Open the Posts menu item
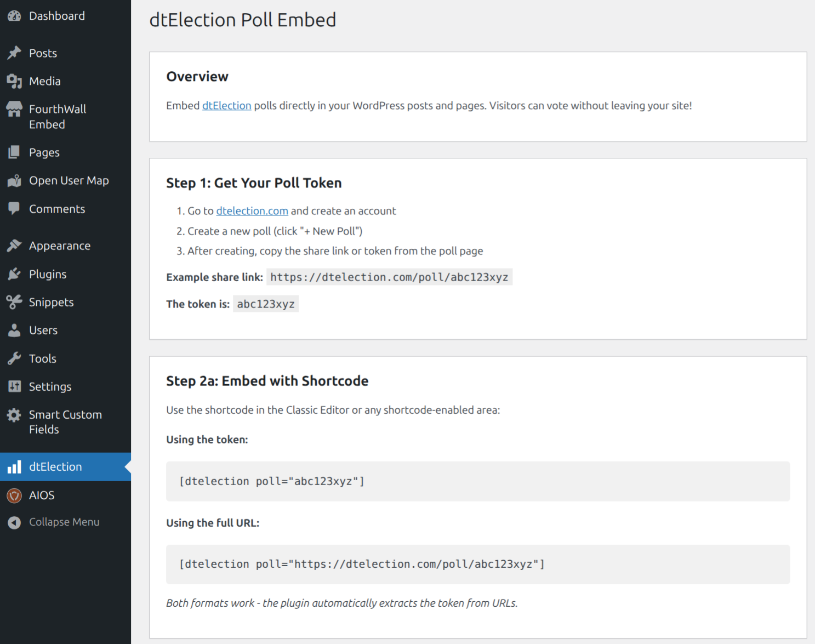Viewport: 815px width, 644px height. pyautogui.click(x=43, y=53)
